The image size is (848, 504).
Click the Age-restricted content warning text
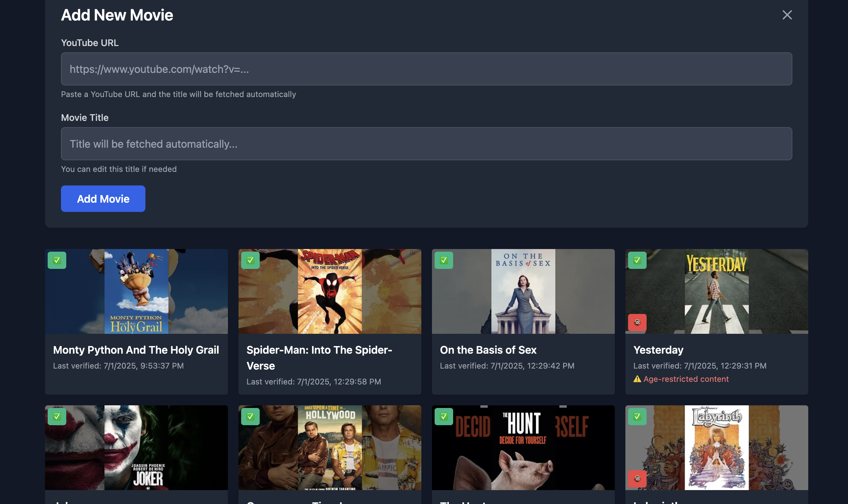[x=686, y=379]
